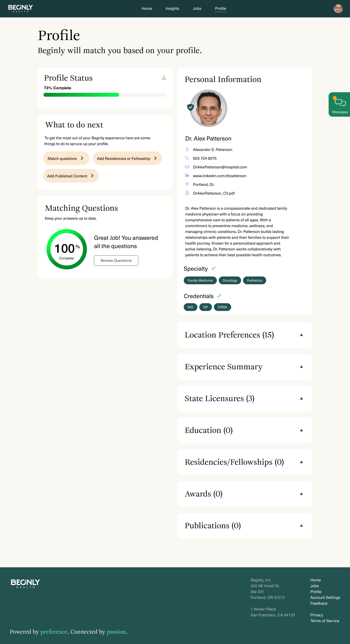Go to the Insights tab
This screenshot has height=644, width=350.
coord(172,8)
